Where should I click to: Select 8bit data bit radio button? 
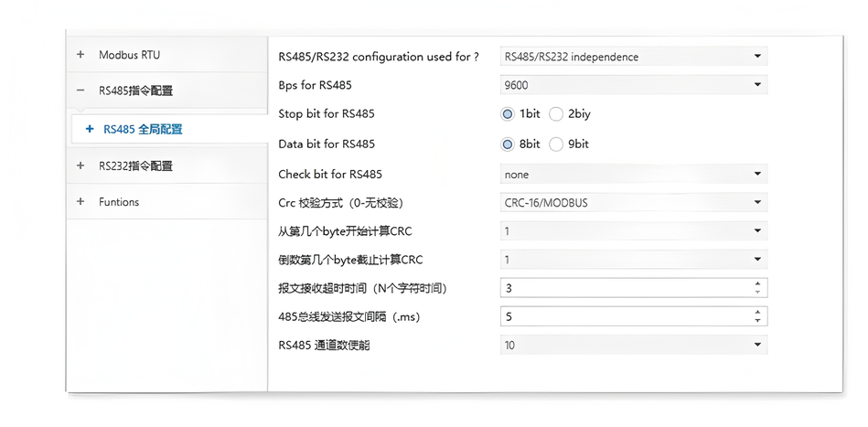(x=507, y=144)
